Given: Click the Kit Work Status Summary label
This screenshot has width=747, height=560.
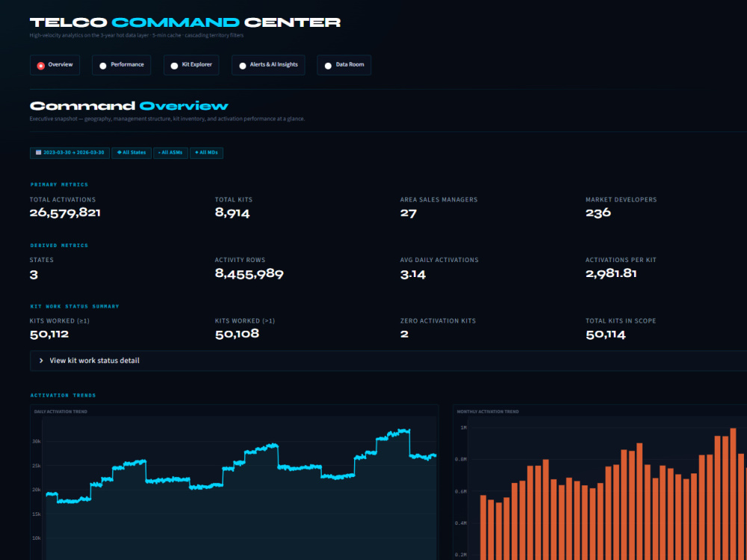Looking at the screenshot, I should [x=75, y=307].
